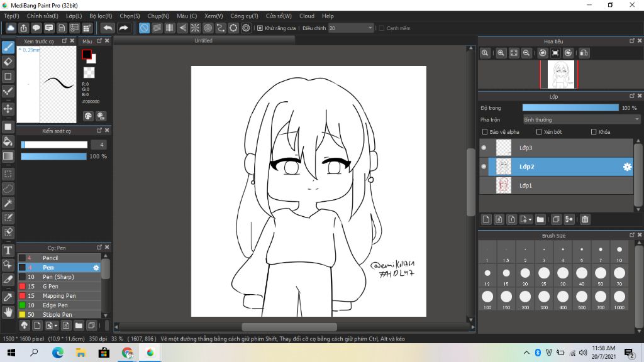Select the Eraser tool
This screenshot has width=644, height=362.
[8, 62]
